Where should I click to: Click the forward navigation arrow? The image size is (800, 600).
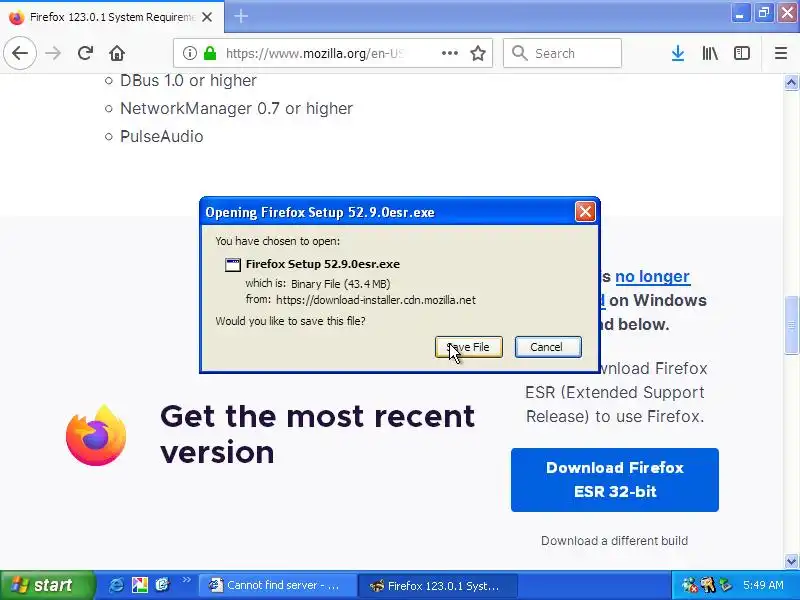coord(53,53)
